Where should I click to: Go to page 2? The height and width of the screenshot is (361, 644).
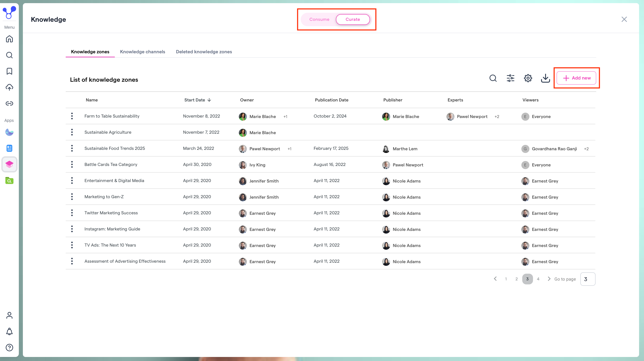(516, 279)
